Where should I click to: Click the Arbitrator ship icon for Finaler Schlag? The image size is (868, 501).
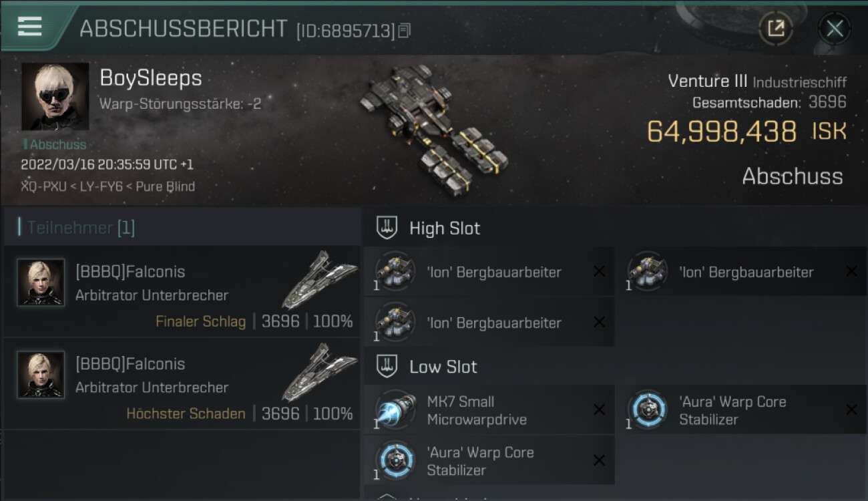(x=318, y=279)
